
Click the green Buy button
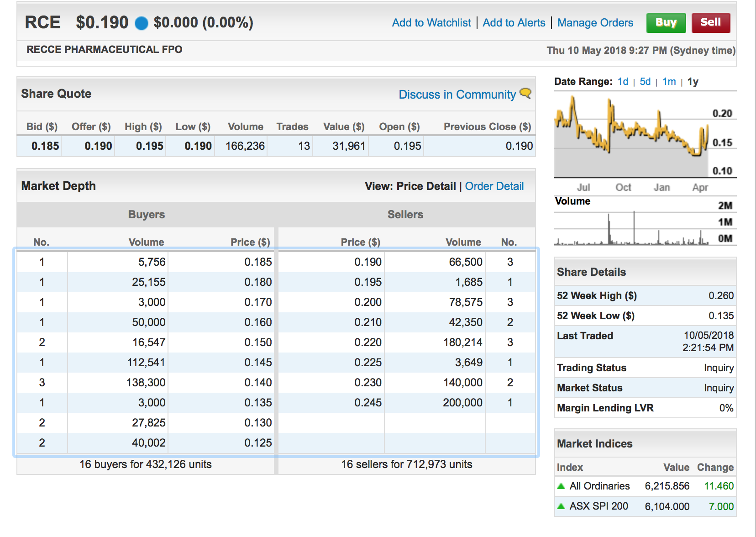pos(666,22)
